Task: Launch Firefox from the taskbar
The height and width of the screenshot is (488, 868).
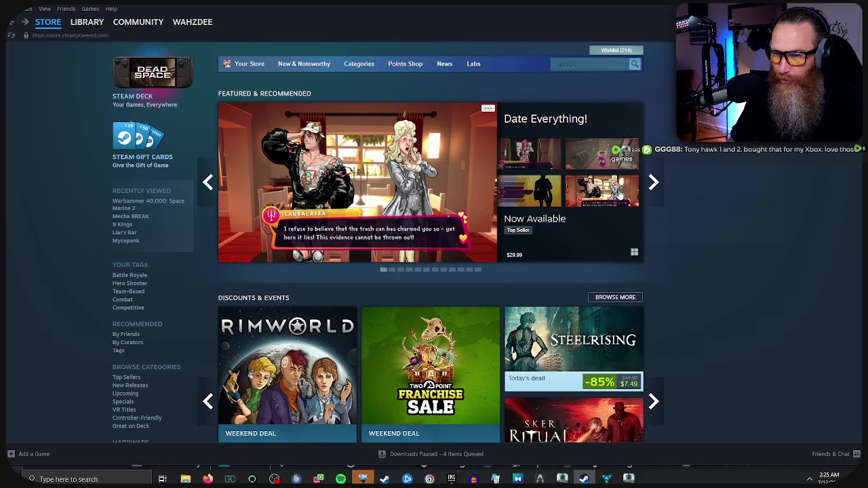Action: 208,479
